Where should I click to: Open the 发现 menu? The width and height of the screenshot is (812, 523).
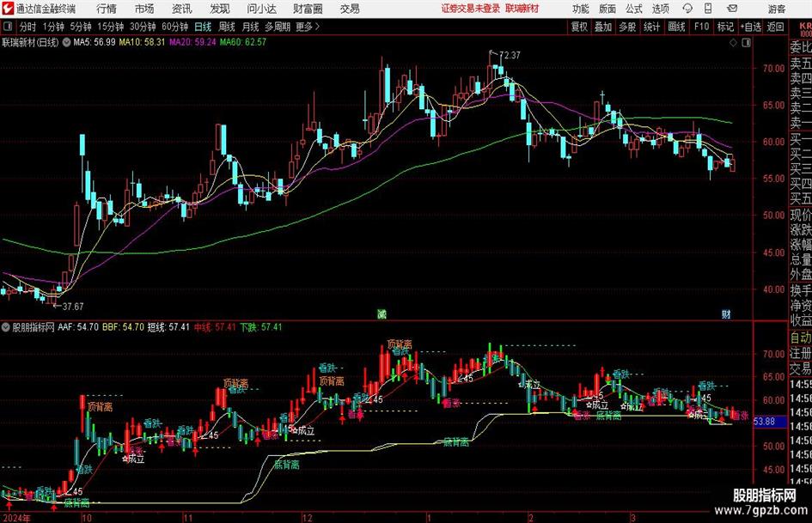(220, 9)
